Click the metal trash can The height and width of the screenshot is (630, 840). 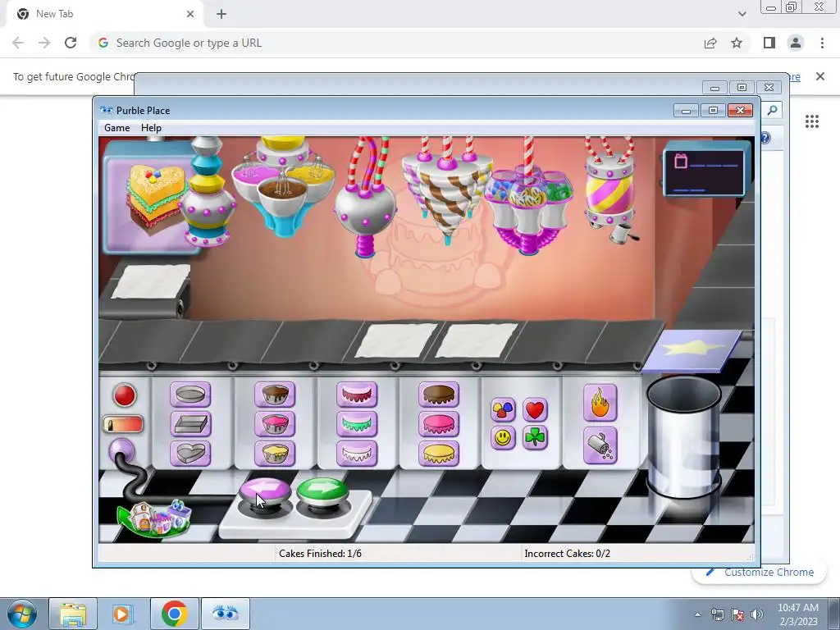[x=683, y=436]
